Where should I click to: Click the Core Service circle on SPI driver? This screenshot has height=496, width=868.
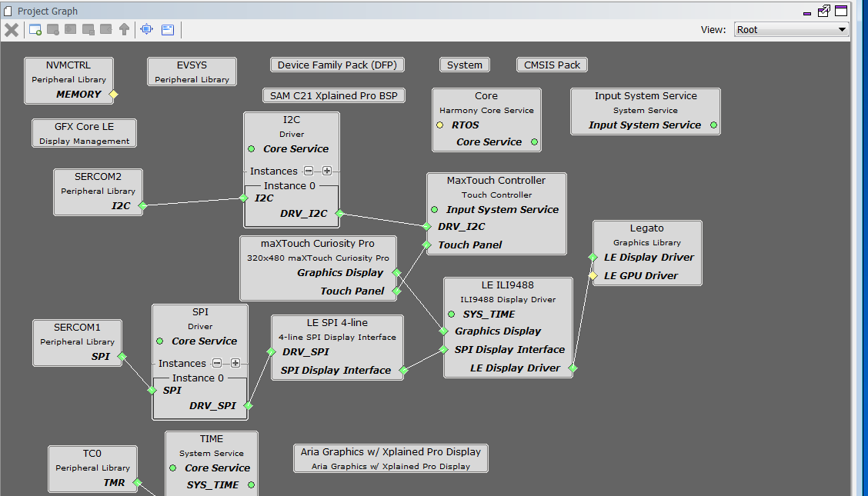(160, 341)
